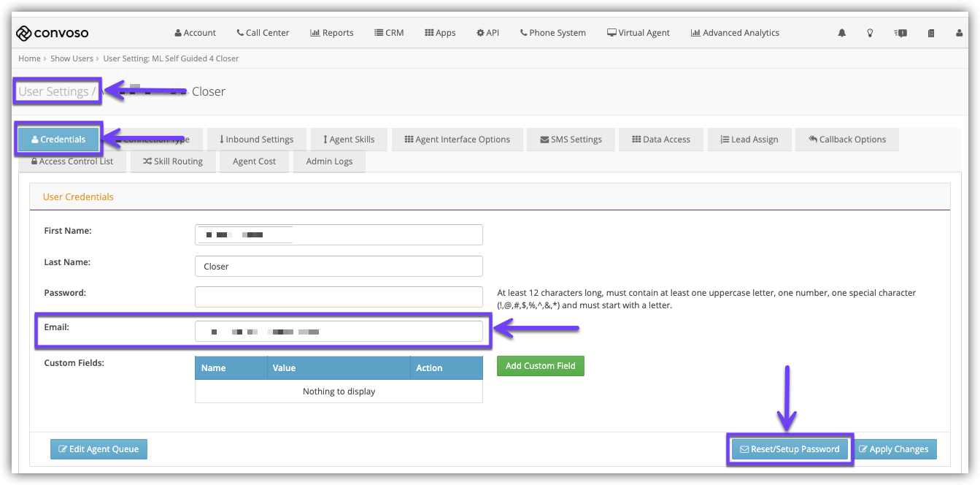
Task: Switch to the Inbound Settings tab
Action: click(x=255, y=140)
